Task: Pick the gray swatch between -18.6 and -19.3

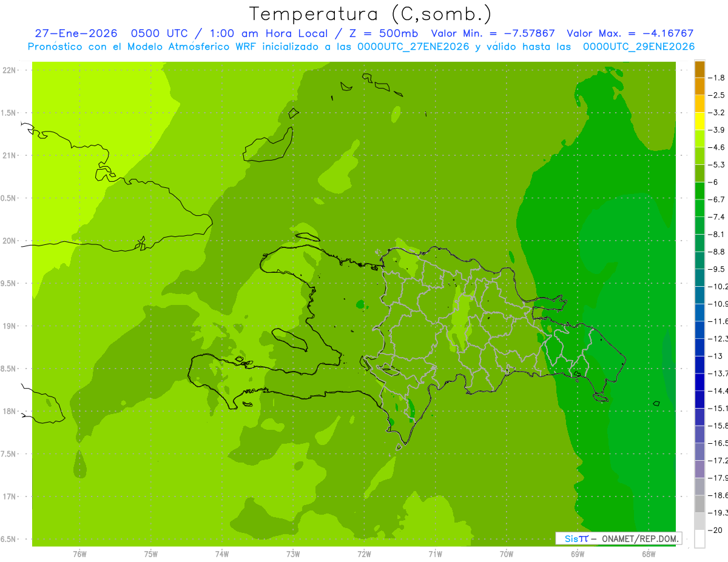Action: pos(699,504)
